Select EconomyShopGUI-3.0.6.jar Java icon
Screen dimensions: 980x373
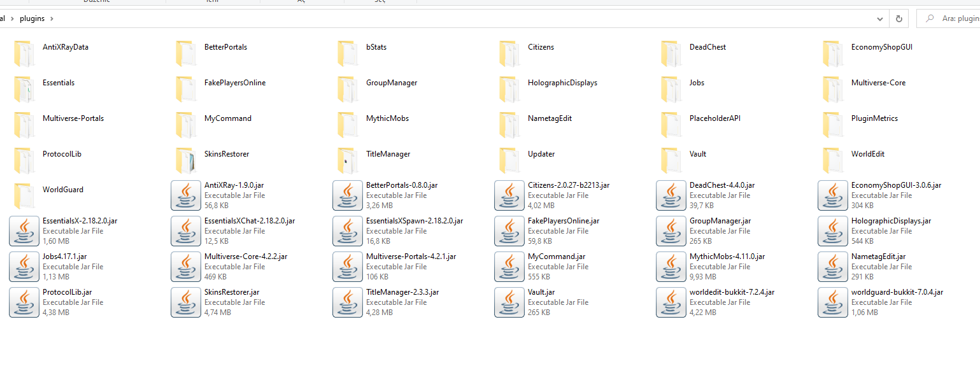(x=832, y=195)
